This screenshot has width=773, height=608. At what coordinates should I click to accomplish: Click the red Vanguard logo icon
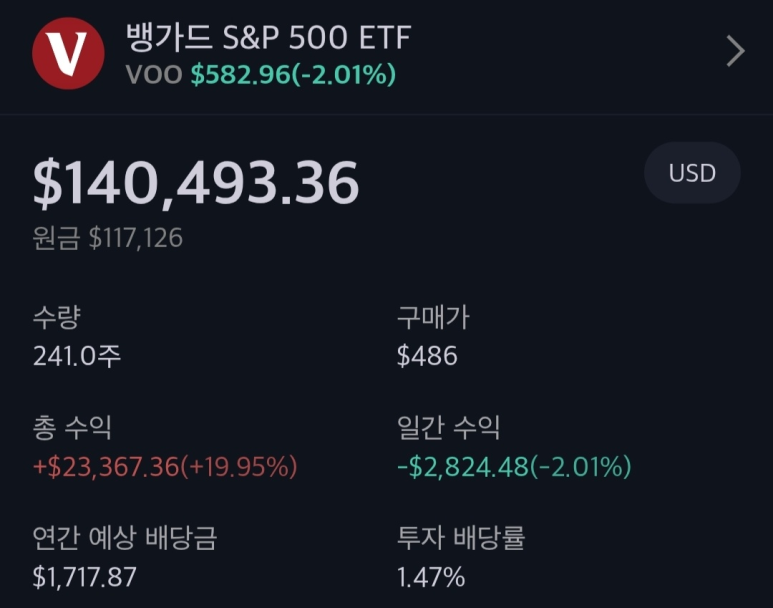pyautogui.click(x=68, y=53)
